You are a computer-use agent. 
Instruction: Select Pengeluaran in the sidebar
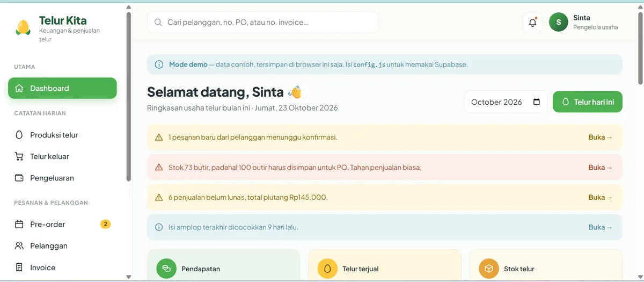pyautogui.click(x=62, y=178)
